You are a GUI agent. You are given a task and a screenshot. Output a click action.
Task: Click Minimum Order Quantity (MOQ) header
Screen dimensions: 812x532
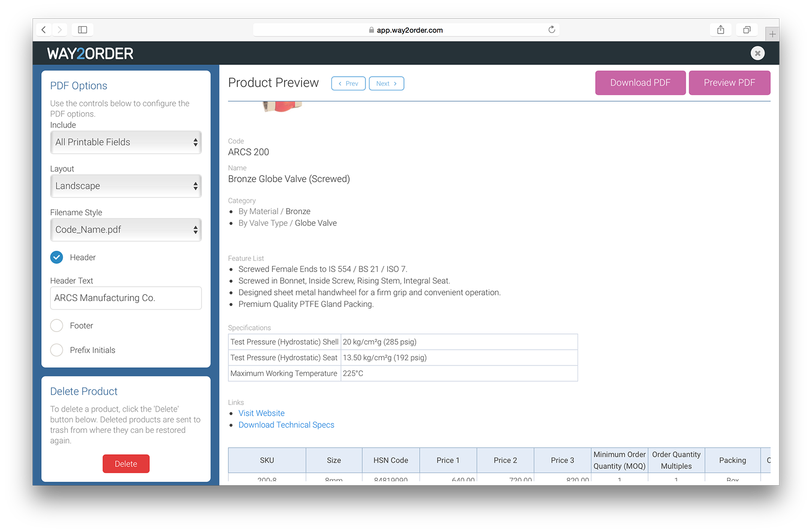[x=620, y=460]
